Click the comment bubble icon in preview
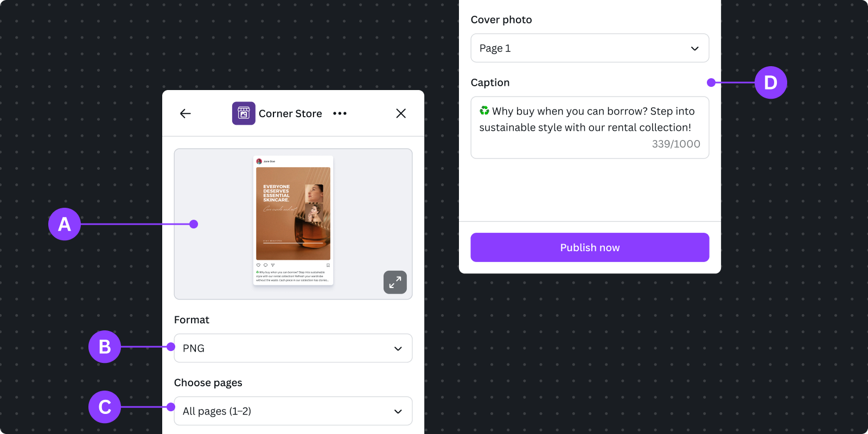 pyautogui.click(x=265, y=265)
